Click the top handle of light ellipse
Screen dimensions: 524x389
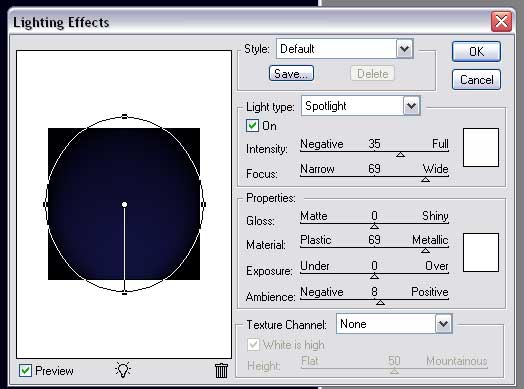[124, 116]
